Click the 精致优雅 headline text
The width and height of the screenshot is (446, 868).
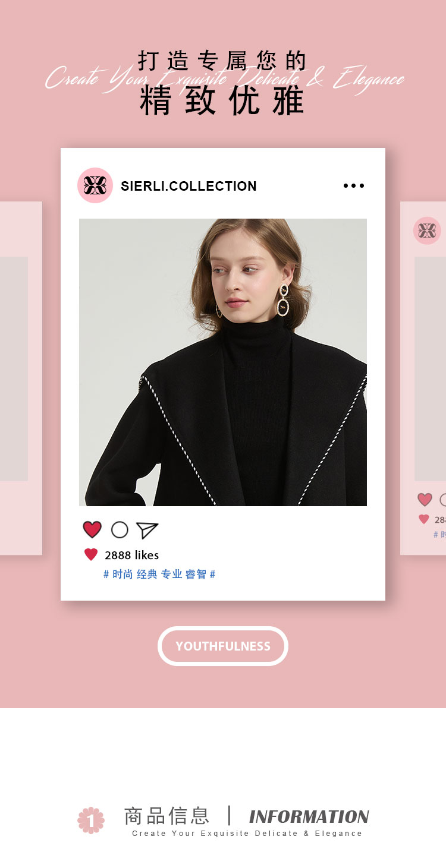click(x=222, y=100)
